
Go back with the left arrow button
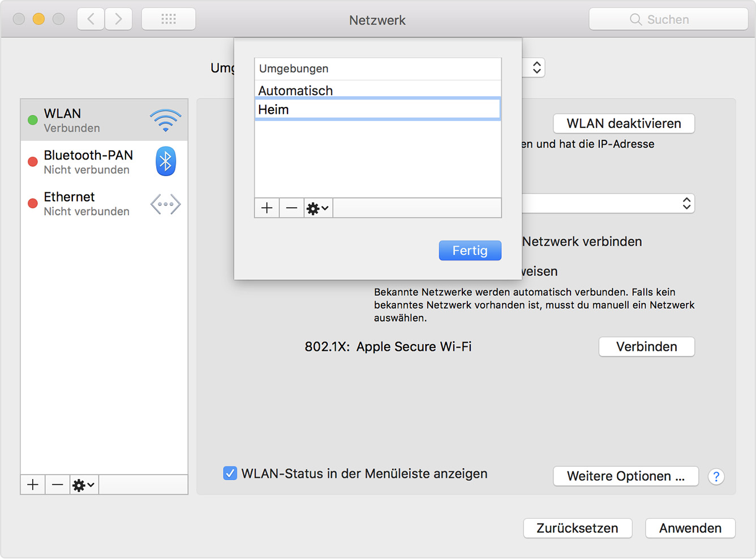click(91, 19)
